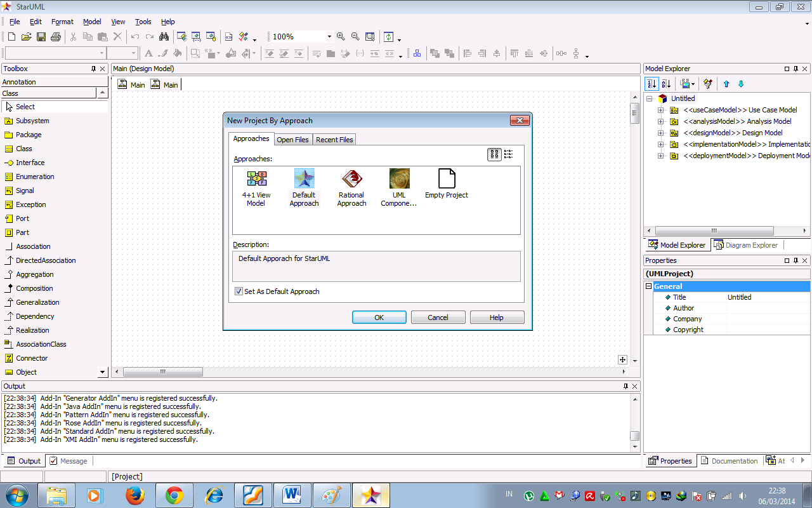
Task: Collapse the Untitled project root node
Action: tap(650, 98)
